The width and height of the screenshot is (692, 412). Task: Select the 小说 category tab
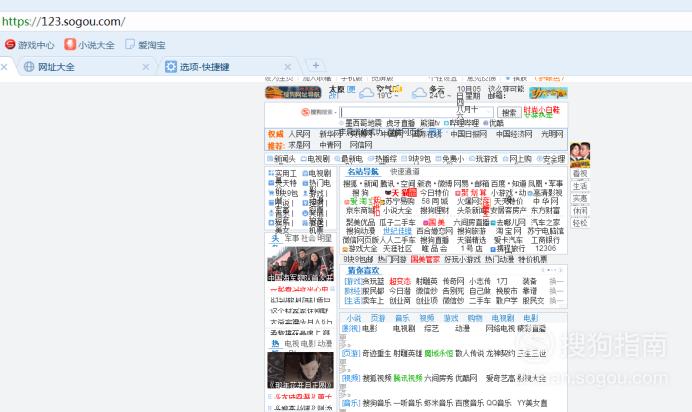click(354, 318)
